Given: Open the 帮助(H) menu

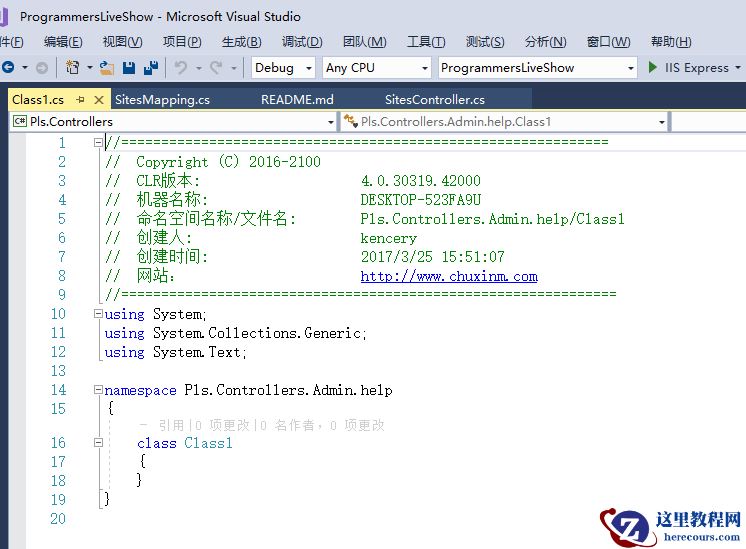Looking at the screenshot, I should [x=671, y=42].
